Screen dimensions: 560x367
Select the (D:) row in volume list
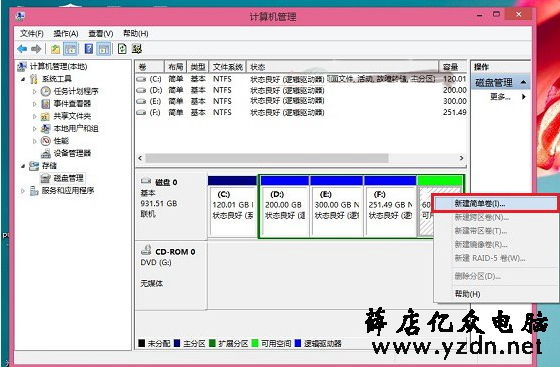[301, 90]
